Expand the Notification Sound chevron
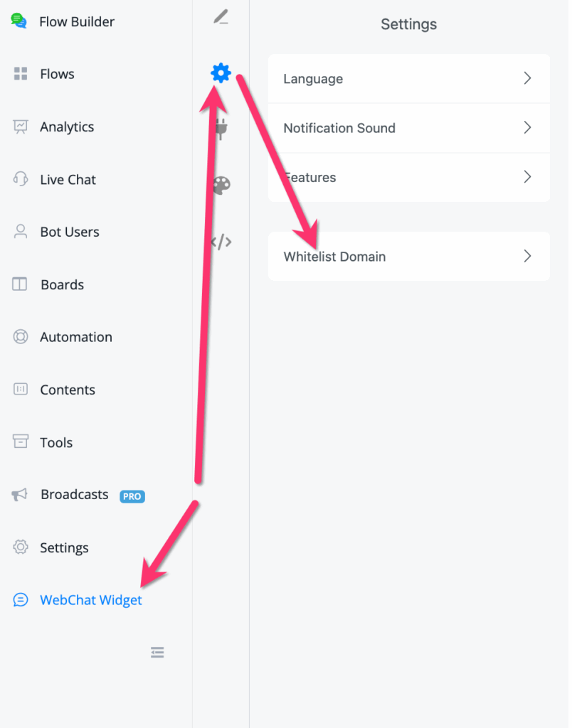Image resolution: width=572 pixels, height=728 pixels. tap(527, 128)
